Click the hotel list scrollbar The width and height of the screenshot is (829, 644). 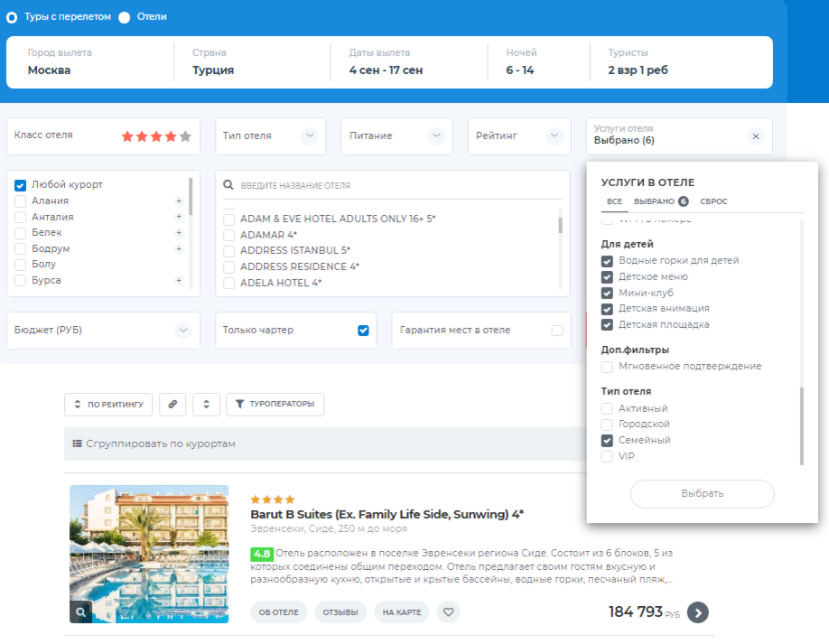(x=560, y=225)
